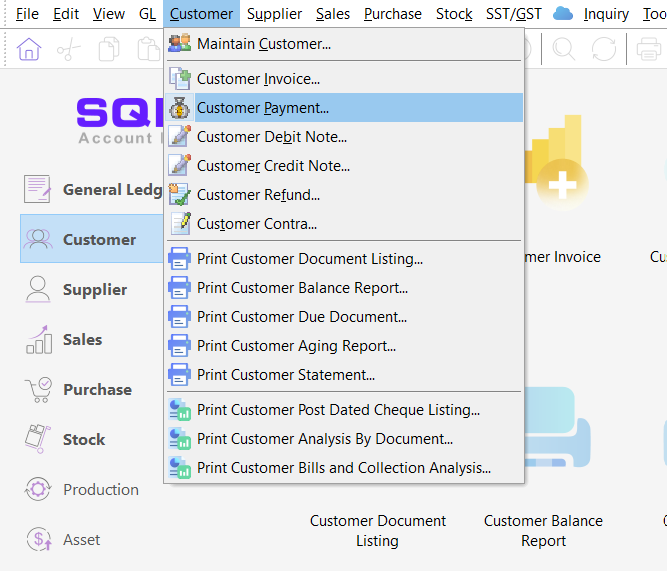667x571 pixels.
Task: Expand the Inquiry menu in menu bar
Action: (606, 14)
